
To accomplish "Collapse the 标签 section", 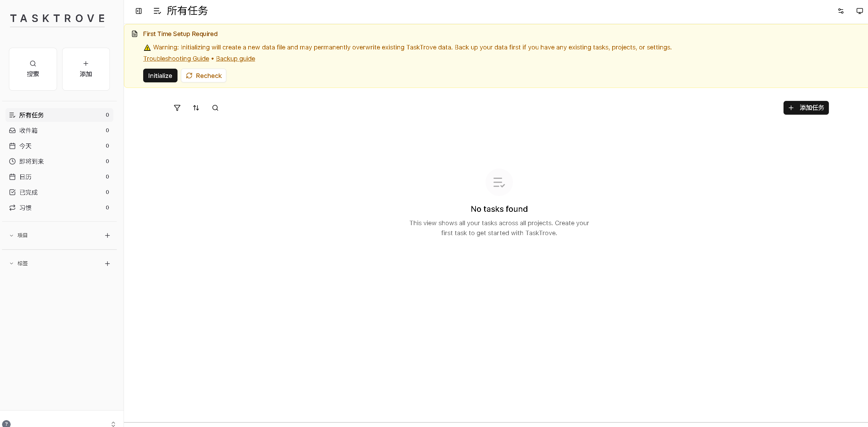I will [x=12, y=264].
